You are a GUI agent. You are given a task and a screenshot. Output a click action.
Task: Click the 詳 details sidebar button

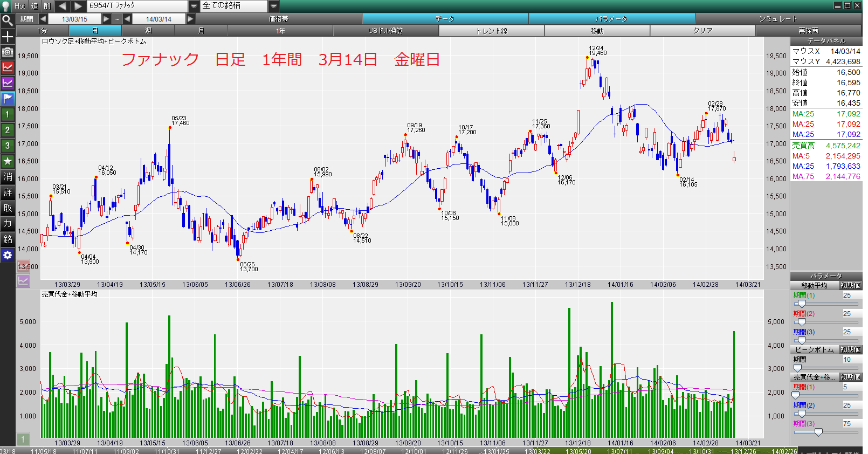pos(8,192)
